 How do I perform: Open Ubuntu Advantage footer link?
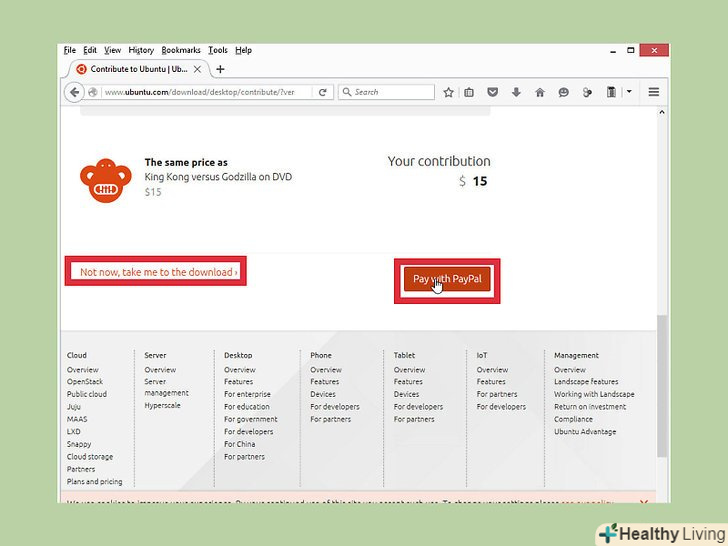click(585, 432)
